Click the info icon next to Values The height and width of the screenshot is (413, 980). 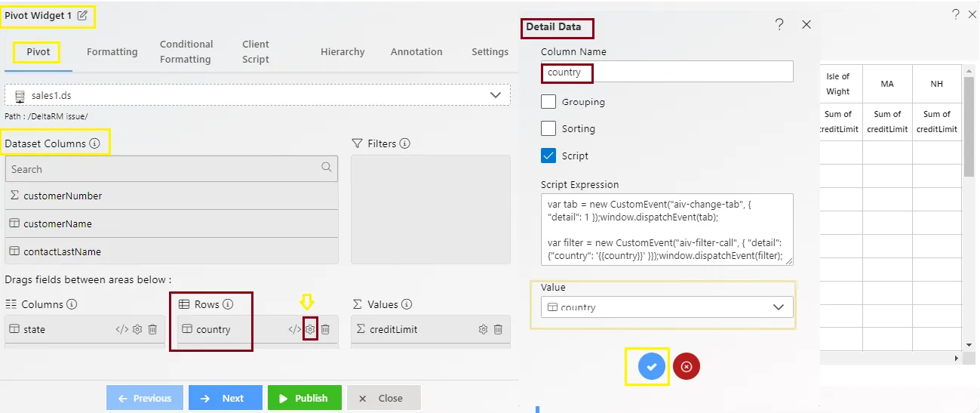coord(407,304)
